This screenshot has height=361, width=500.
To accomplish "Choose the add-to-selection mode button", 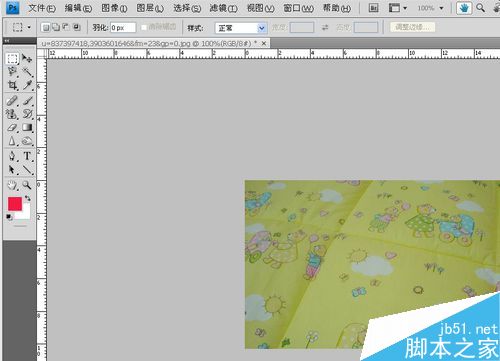I will click(x=56, y=27).
